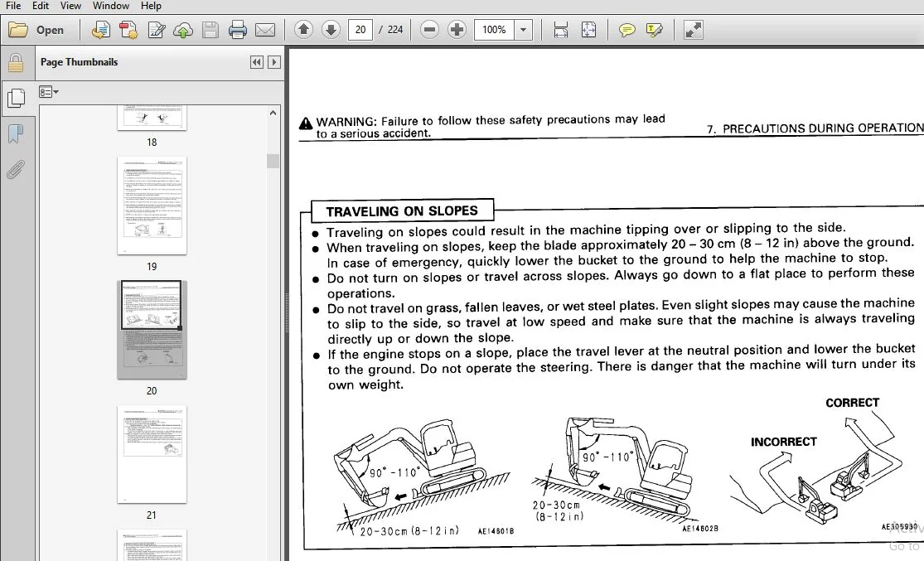Click the TRAVELING ON SLOPES heading
The width and height of the screenshot is (924, 561).
point(402,211)
